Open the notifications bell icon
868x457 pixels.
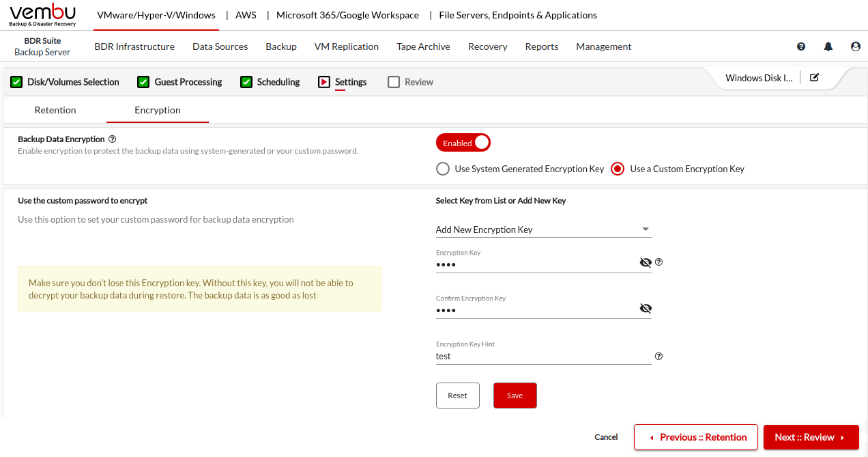(x=828, y=46)
